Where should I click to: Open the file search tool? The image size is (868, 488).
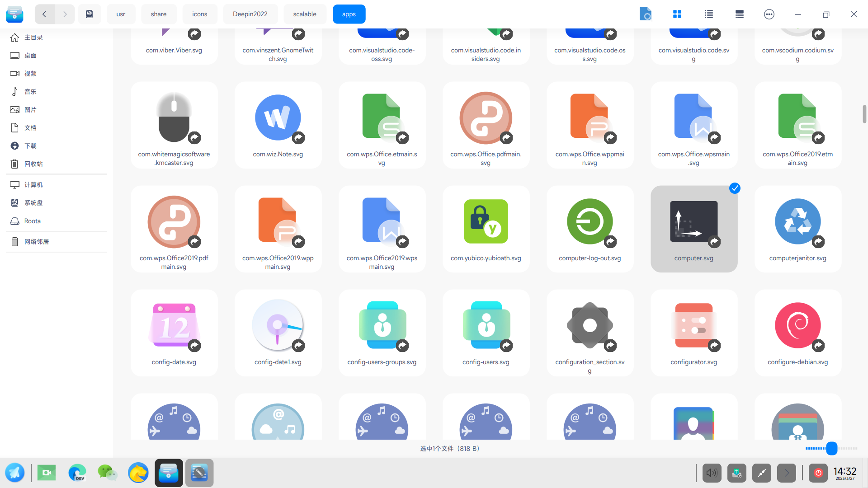point(646,14)
